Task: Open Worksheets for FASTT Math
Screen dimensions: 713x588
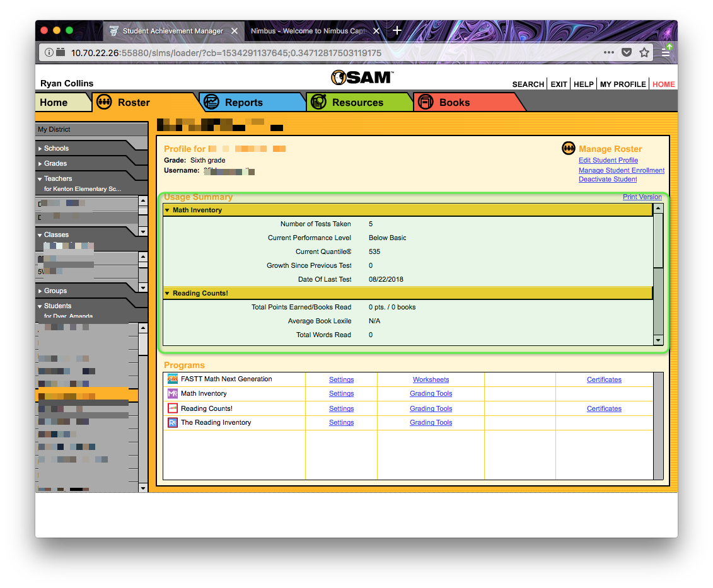Action: point(431,379)
